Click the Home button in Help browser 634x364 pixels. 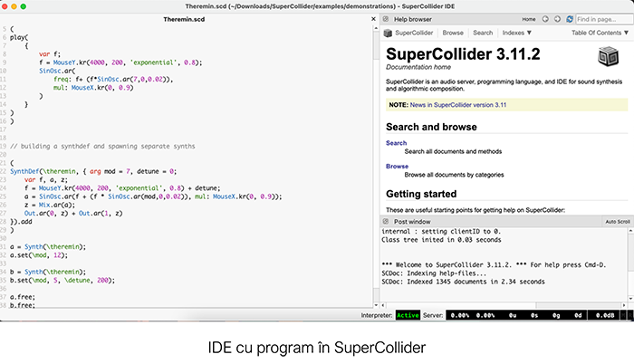528,18
